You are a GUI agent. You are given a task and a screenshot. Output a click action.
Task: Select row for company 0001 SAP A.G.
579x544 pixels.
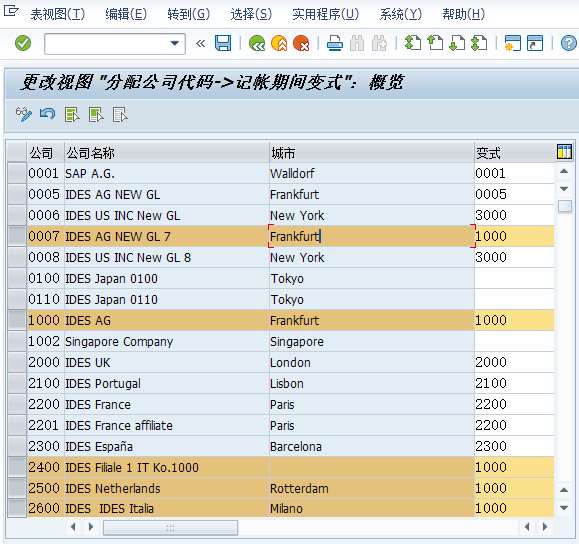click(17, 173)
